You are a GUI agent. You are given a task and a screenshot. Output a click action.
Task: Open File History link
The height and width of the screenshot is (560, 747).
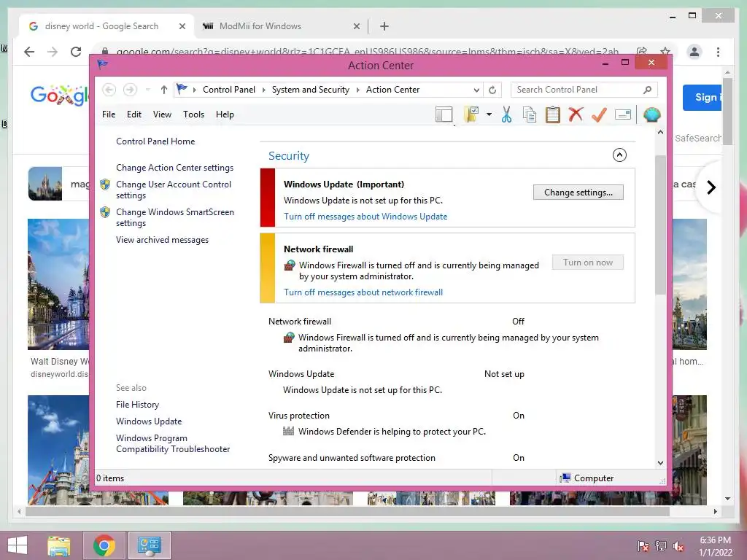tap(137, 404)
